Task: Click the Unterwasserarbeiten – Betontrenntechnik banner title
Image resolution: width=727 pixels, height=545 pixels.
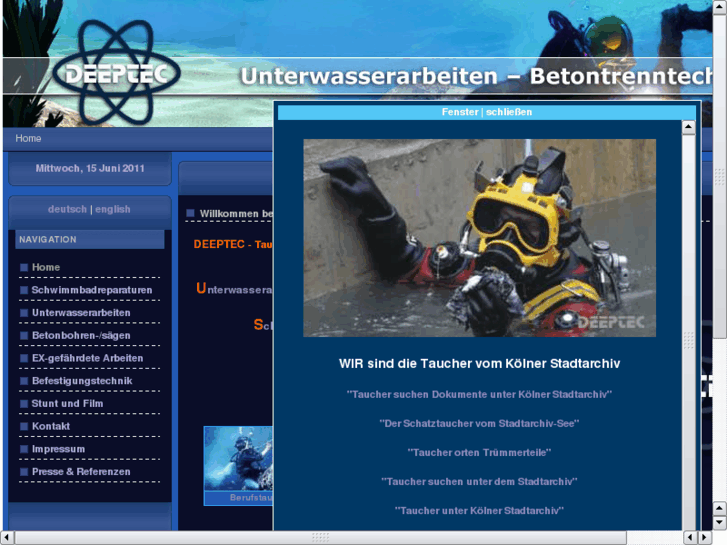Action: pos(476,76)
